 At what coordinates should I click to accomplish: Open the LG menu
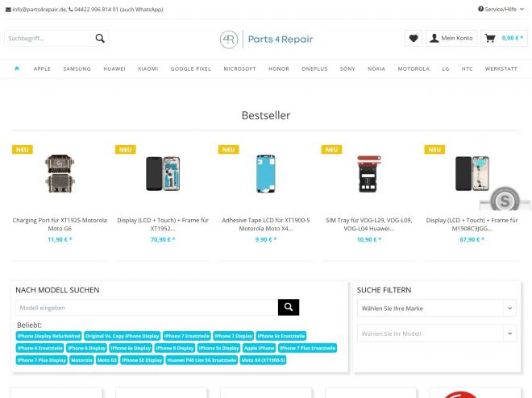point(446,68)
